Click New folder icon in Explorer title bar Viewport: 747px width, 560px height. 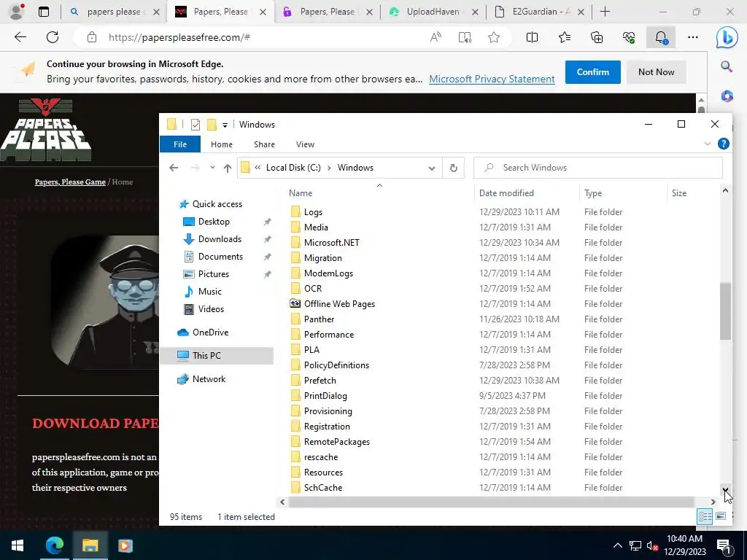[212, 125]
